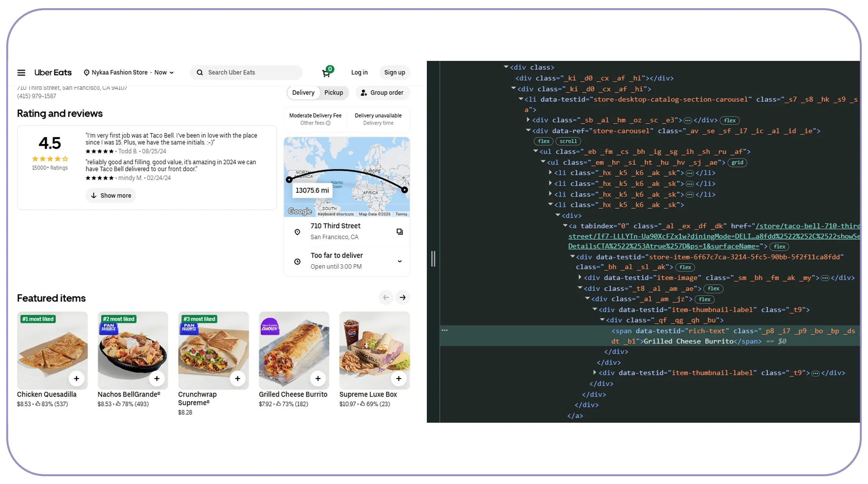868x484 pixels.
Task: Click the ellipsis in the _sb _al _hm div row
Action: point(688,120)
